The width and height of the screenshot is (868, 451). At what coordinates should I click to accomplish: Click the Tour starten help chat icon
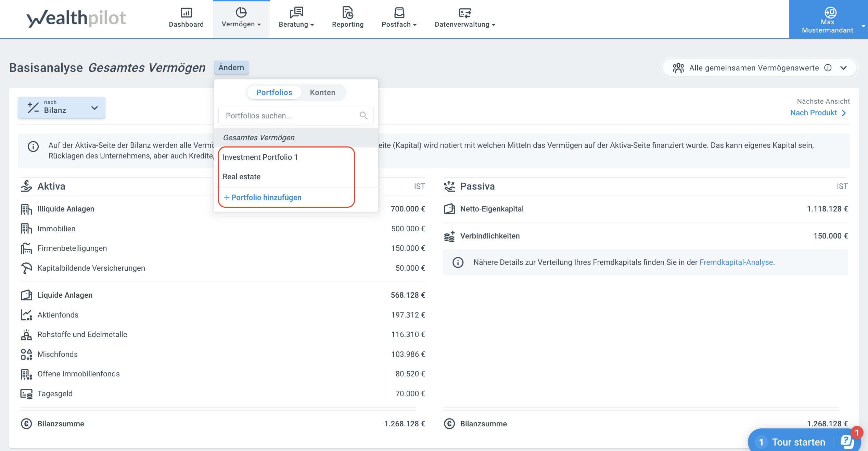[x=847, y=442]
